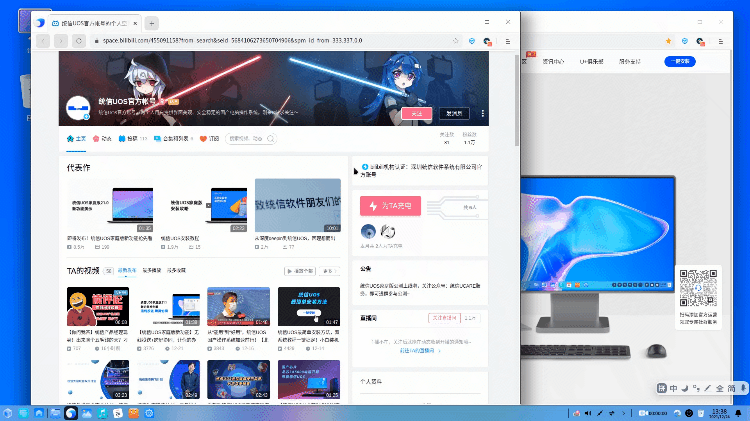Click the red-outlined button in 直播间 panel

pos(444,318)
